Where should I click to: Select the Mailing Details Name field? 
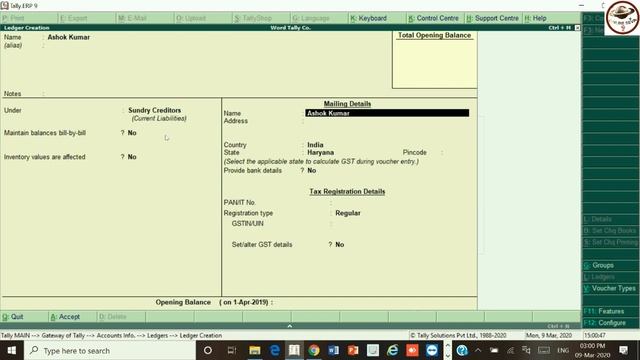(387, 113)
